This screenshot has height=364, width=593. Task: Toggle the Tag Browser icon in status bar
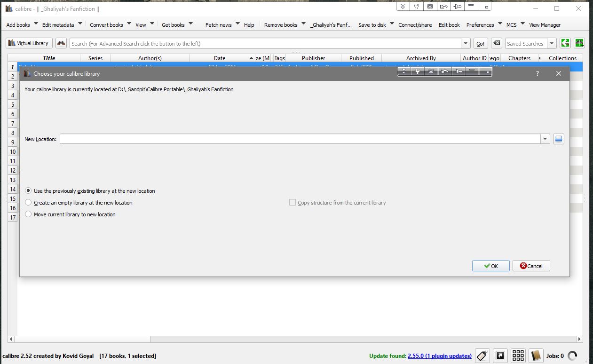coord(482,356)
